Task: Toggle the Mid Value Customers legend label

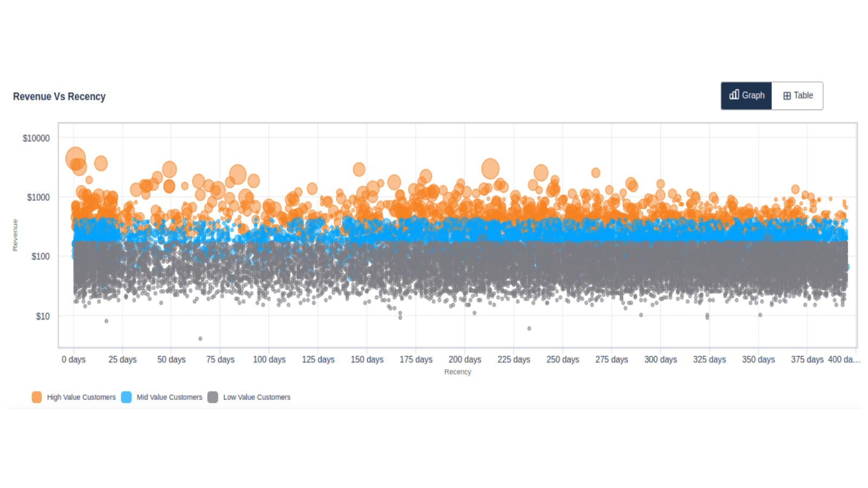Action: 169,397
